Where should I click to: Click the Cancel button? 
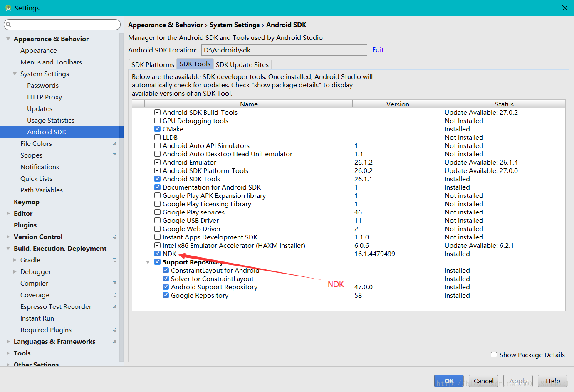point(484,381)
